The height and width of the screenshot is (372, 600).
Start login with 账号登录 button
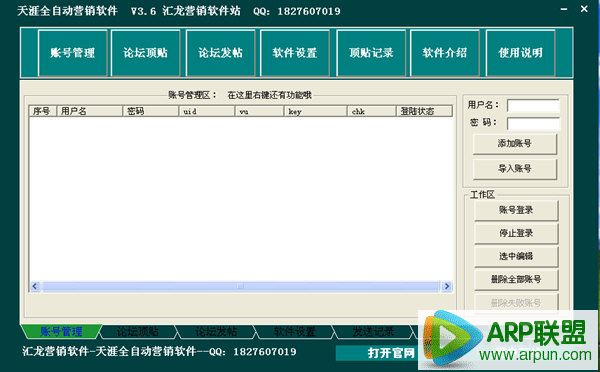tap(516, 210)
